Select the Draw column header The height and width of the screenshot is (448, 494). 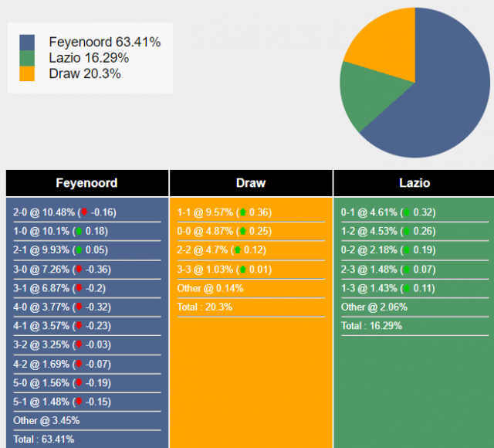251,183
